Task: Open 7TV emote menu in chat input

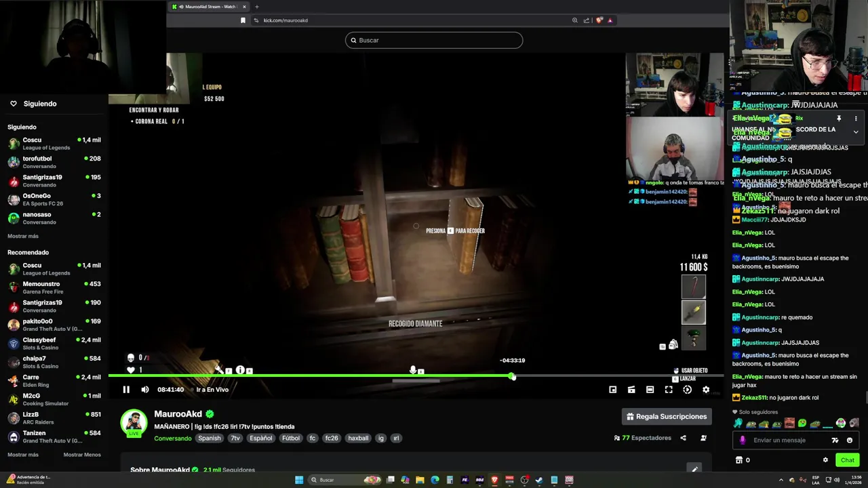Action: click(x=835, y=441)
